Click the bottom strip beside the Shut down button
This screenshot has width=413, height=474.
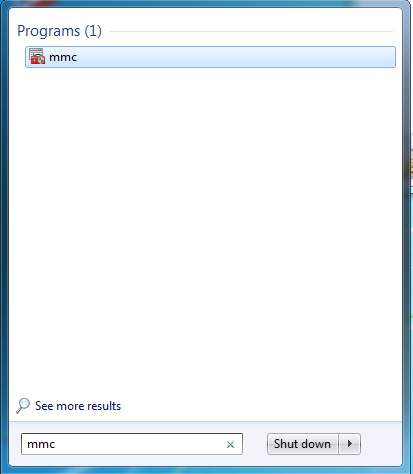point(381,444)
